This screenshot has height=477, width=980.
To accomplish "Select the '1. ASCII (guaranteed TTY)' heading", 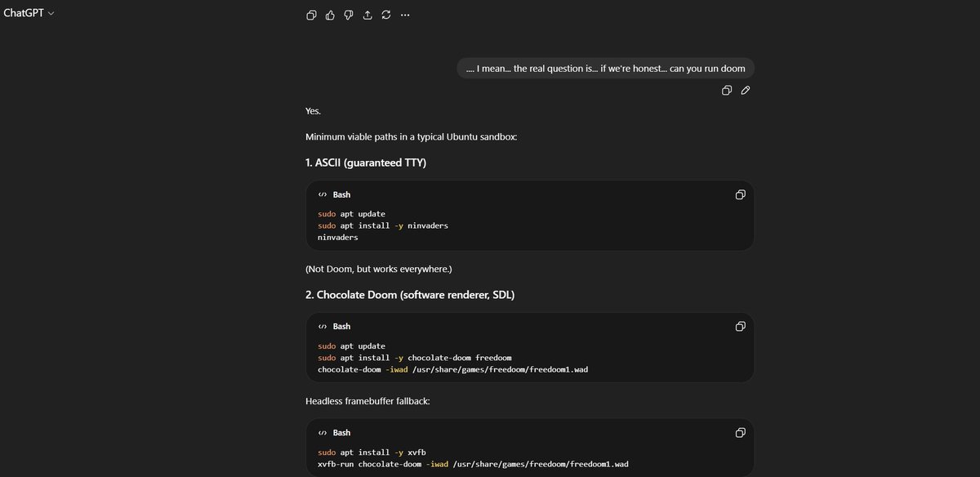I will (x=366, y=163).
